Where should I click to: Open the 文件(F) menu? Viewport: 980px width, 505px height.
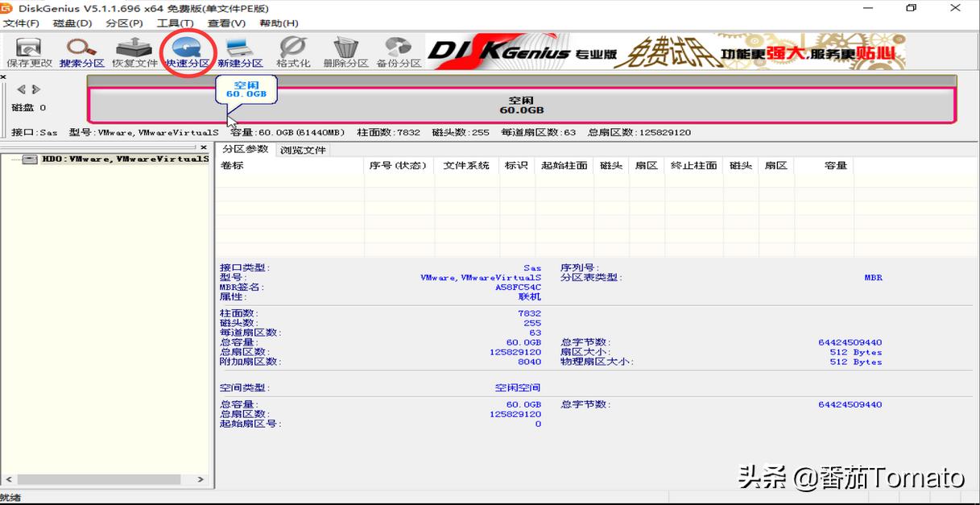21,23
